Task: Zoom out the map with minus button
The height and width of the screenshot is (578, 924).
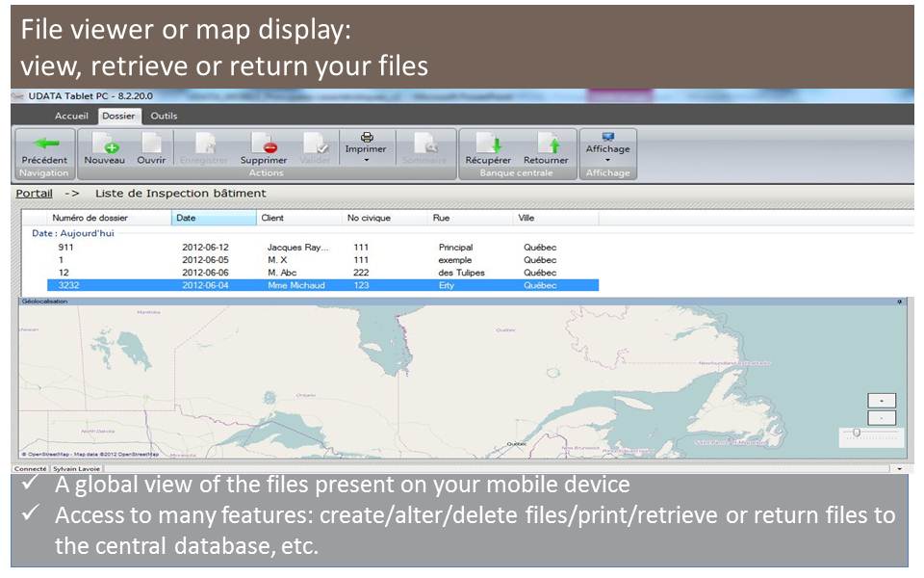Action: tap(882, 418)
